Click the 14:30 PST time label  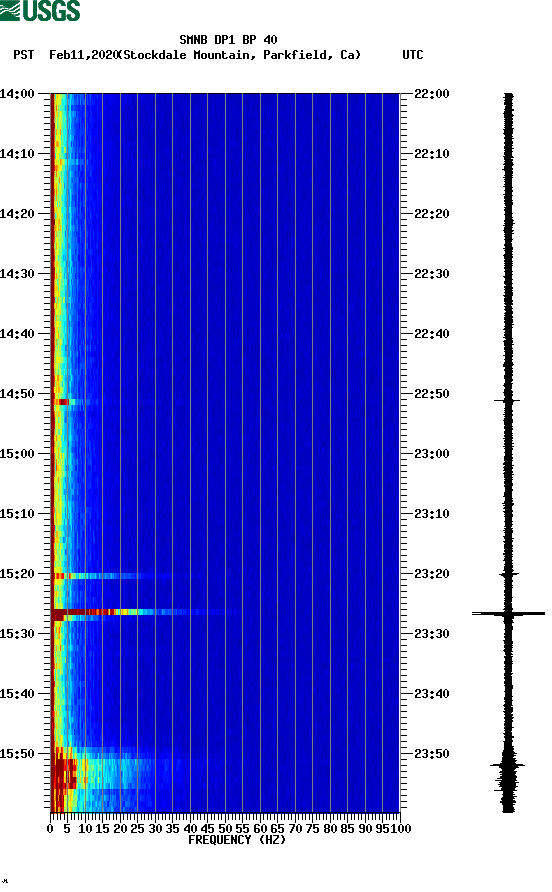point(17,274)
